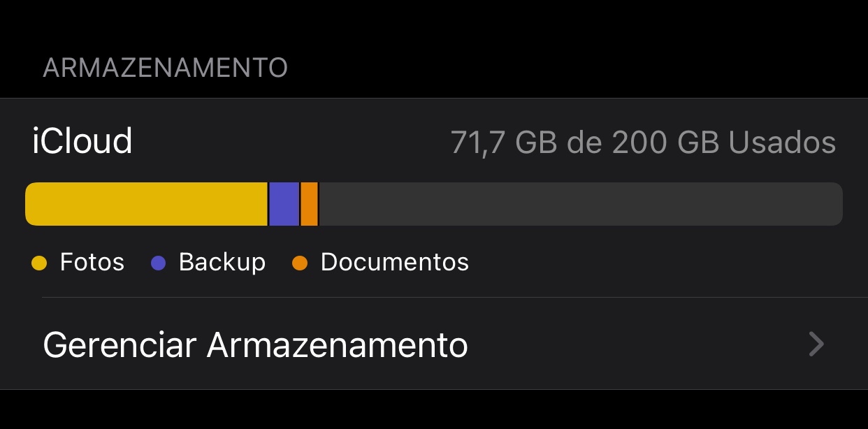This screenshot has height=429, width=868.
Task: Click the word "Usados" in storage summary
Action: [x=782, y=143]
